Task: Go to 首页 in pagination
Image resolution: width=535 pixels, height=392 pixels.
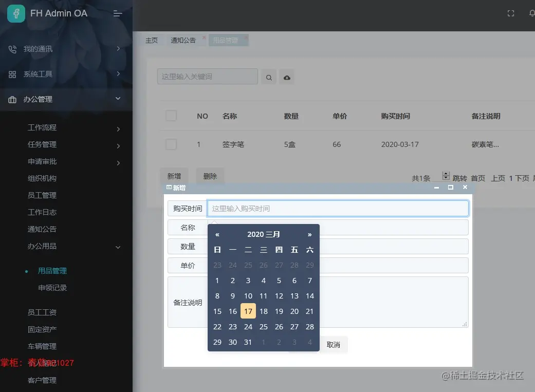Action: (x=478, y=178)
